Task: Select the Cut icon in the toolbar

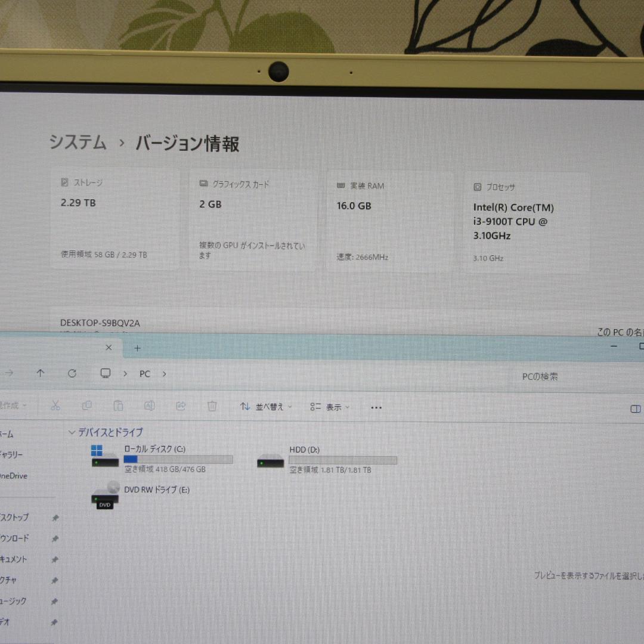Action: (55, 405)
